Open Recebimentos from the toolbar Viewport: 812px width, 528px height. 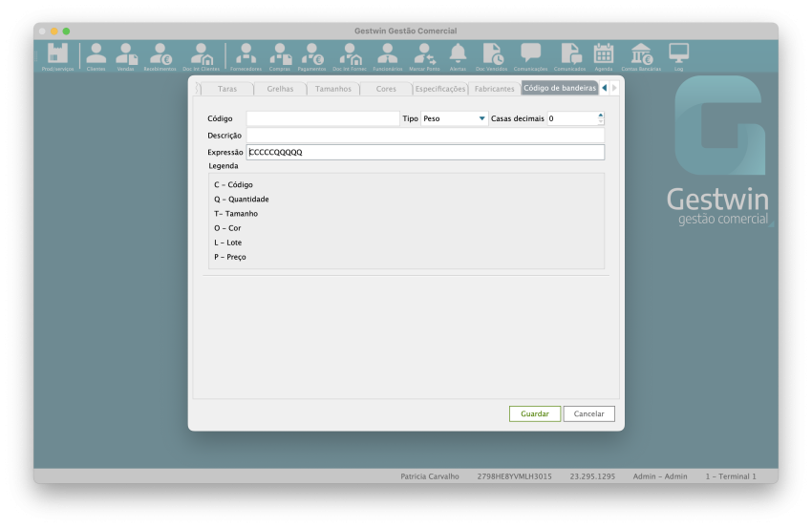coord(160,55)
